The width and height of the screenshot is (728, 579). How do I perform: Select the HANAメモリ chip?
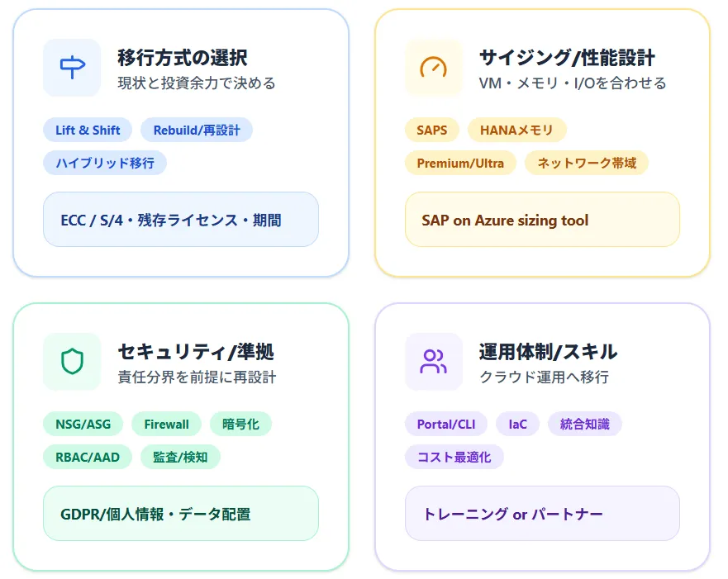pyautogui.click(x=516, y=130)
